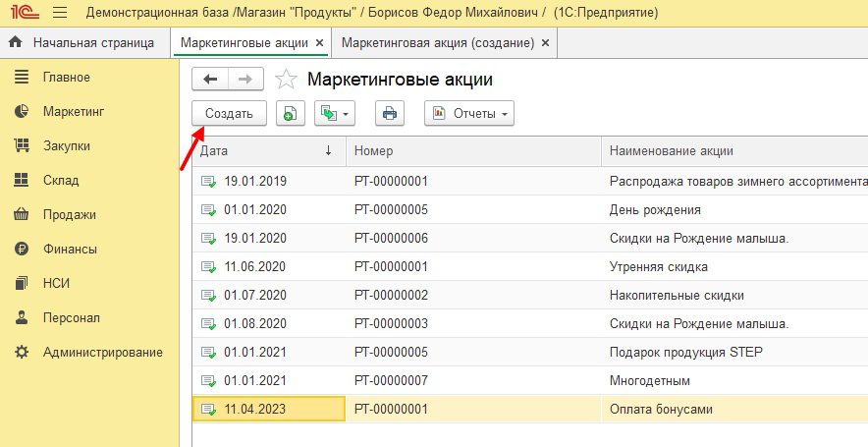Click the Создать button
868x447 pixels.
click(x=228, y=114)
